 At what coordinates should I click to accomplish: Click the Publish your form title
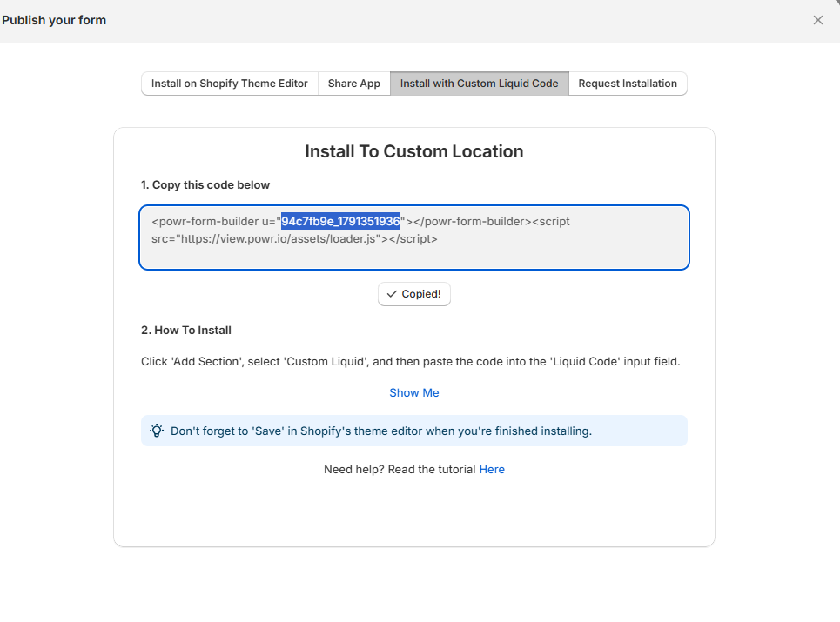tap(54, 20)
